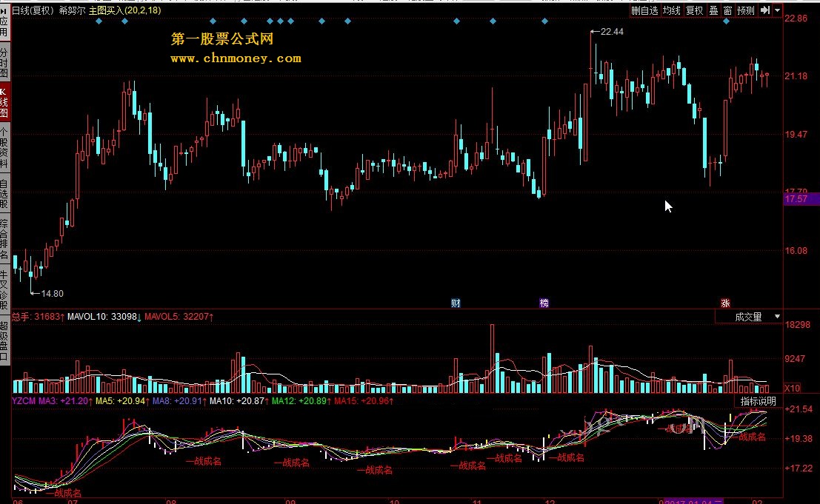The width and height of the screenshot is (820, 504).
Task: Click the 预测 forecast button
Action: click(x=746, y=10)
